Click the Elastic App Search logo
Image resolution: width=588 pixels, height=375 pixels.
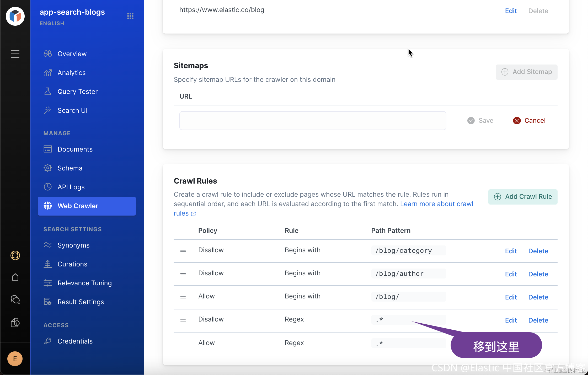pyautogui.click(x=15, y=16)
